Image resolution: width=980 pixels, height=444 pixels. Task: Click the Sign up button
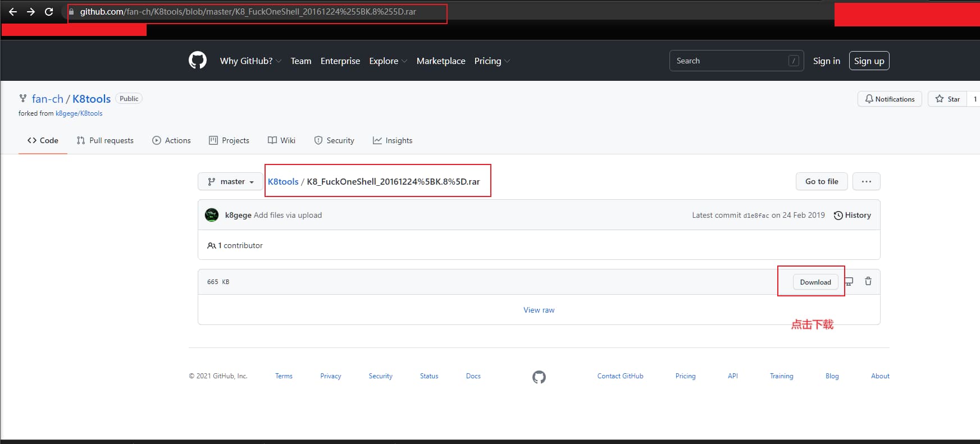(x=869, y=61)
